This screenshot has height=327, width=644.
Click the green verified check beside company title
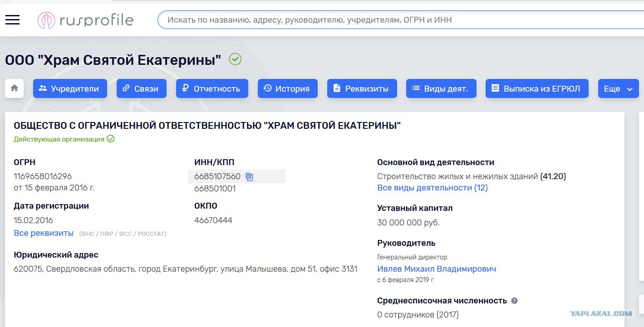235,59
